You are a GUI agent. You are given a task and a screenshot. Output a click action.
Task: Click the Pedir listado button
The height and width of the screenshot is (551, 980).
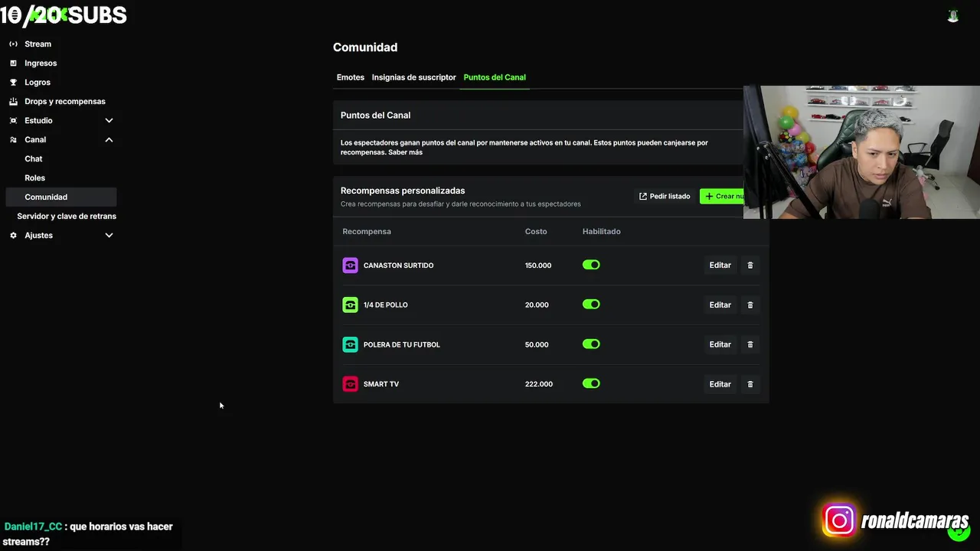pos(665,197)
